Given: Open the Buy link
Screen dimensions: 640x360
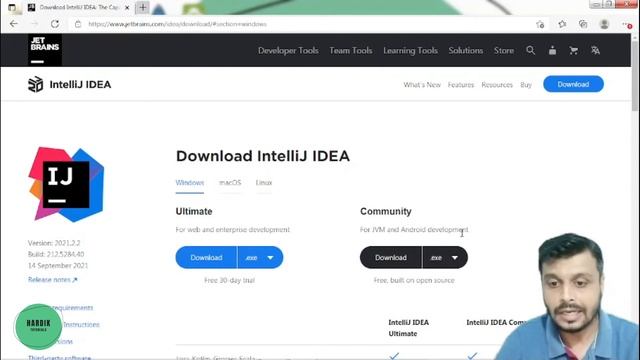Looking at the screenshot, I should pos(526,84).
